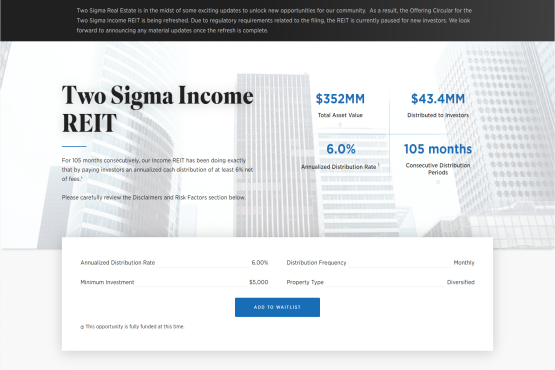Select the $5,000 Minimum Investment value

pyautogui.click(x=259, y=282)
